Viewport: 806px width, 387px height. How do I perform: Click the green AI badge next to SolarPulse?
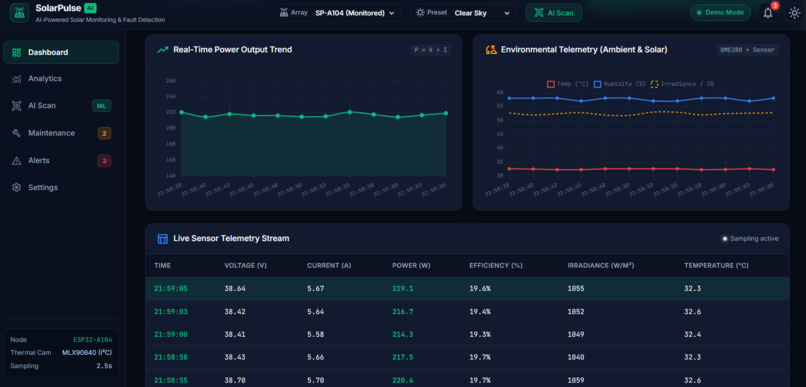(x=90, y=8)
